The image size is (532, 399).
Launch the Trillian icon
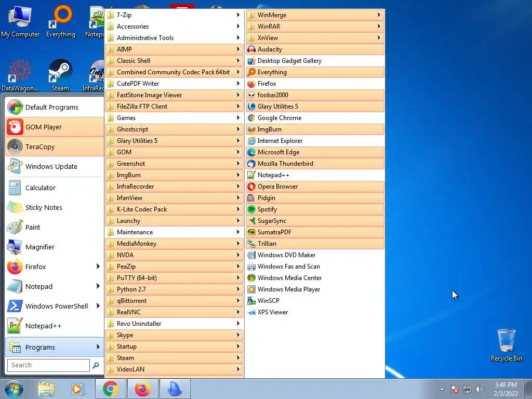click(251, 244)
